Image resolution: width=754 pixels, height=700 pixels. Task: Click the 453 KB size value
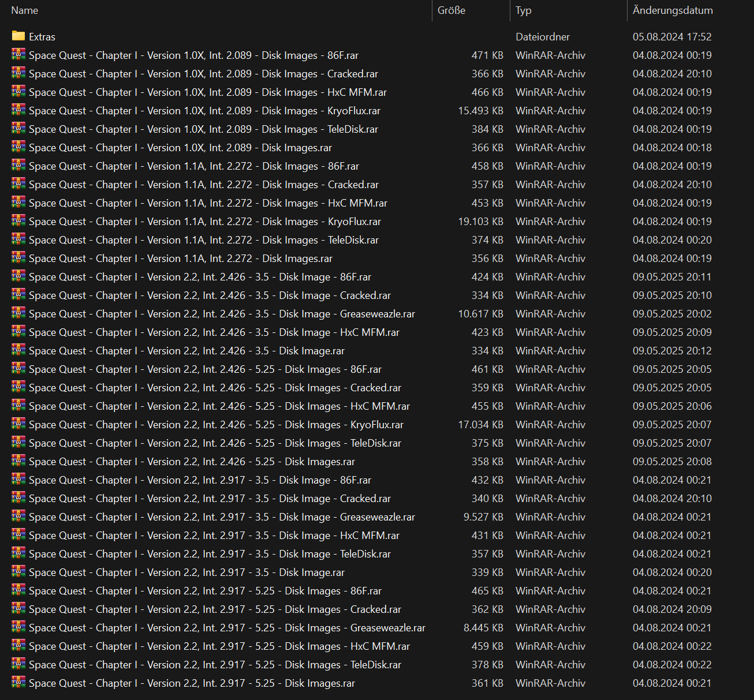pos(487,203)
